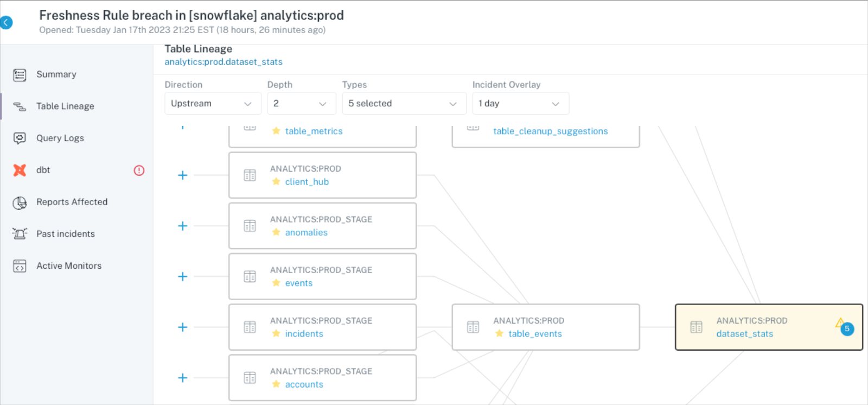Screen dimensions: 868x405
Task: Select Table Lineage in the sidebar
Action: [65, 106]
